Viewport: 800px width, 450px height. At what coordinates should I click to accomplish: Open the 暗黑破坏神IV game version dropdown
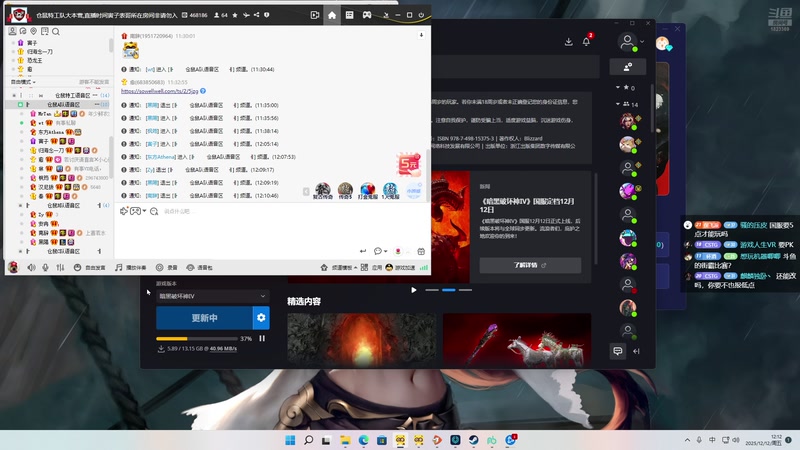click(212, 296)
